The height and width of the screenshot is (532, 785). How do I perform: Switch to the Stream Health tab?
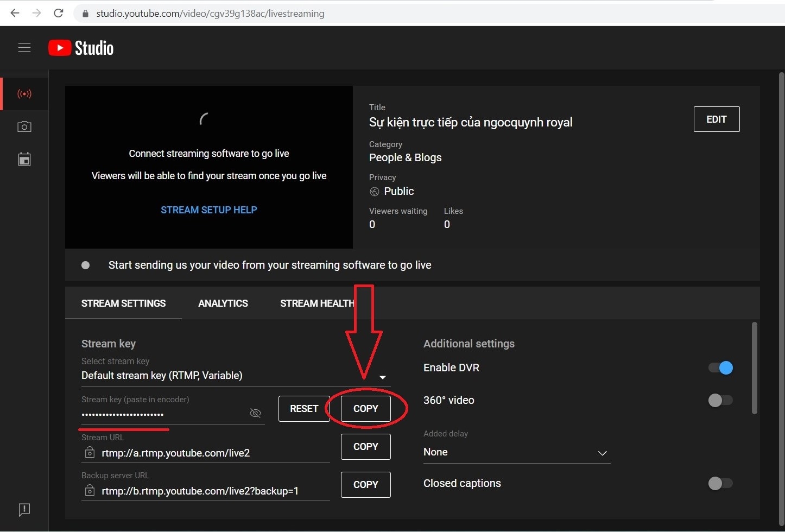pos(316,303)
